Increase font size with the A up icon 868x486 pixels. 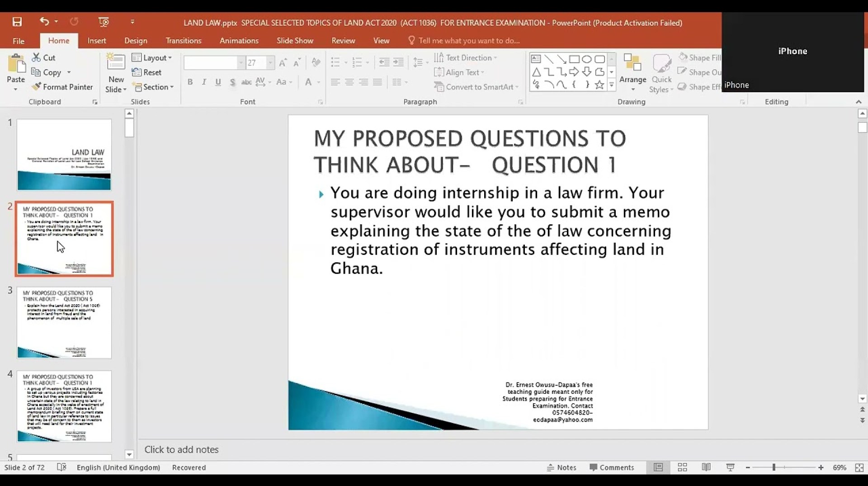[283, 63]
